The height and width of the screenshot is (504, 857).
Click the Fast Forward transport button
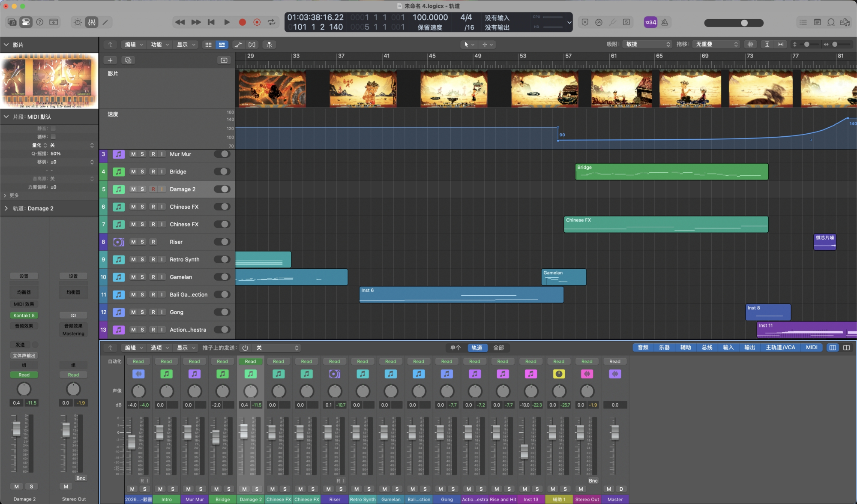[196, 22]
